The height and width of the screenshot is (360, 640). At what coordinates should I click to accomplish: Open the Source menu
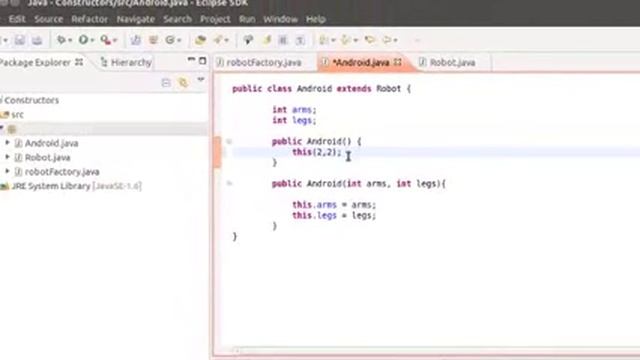point(49,19)
